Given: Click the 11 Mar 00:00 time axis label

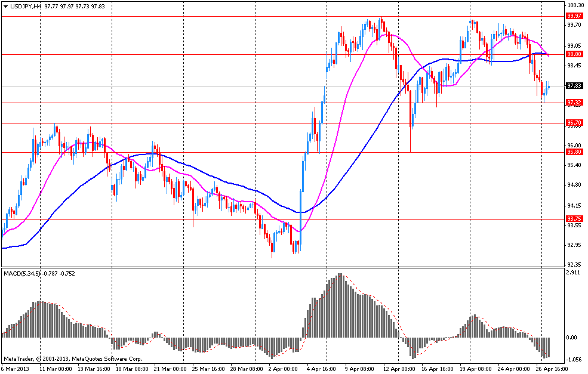Looking at the screenshot, I should [x=56, y=369].
